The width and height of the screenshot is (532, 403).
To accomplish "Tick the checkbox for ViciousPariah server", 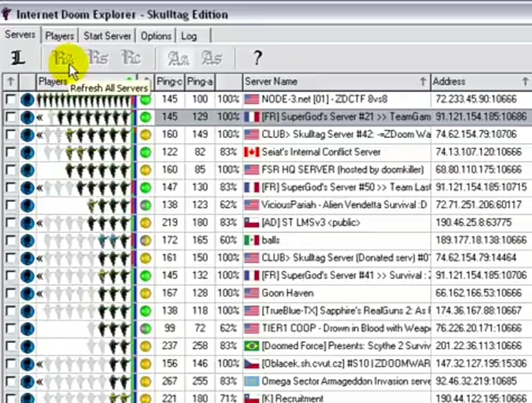I will 11,205.
